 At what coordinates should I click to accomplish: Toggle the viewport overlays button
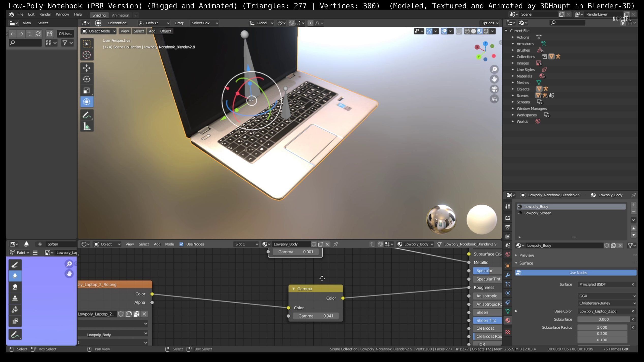[444, 31]
